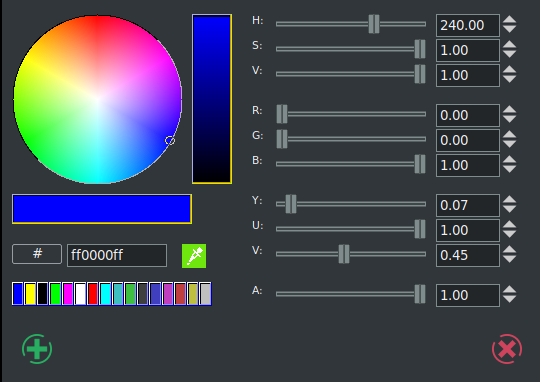Click the B blue slider handle
Screen dimensions: 540x382
pyautogui.click(x=420, y=164)
